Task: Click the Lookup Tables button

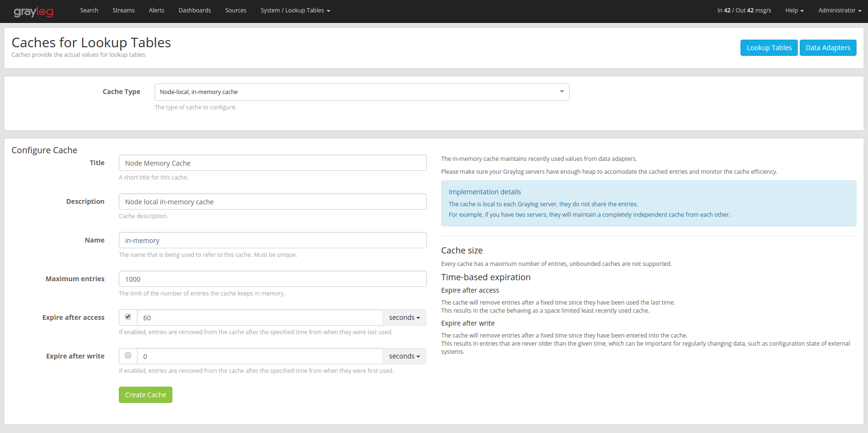Action: (x=769, y=48)
